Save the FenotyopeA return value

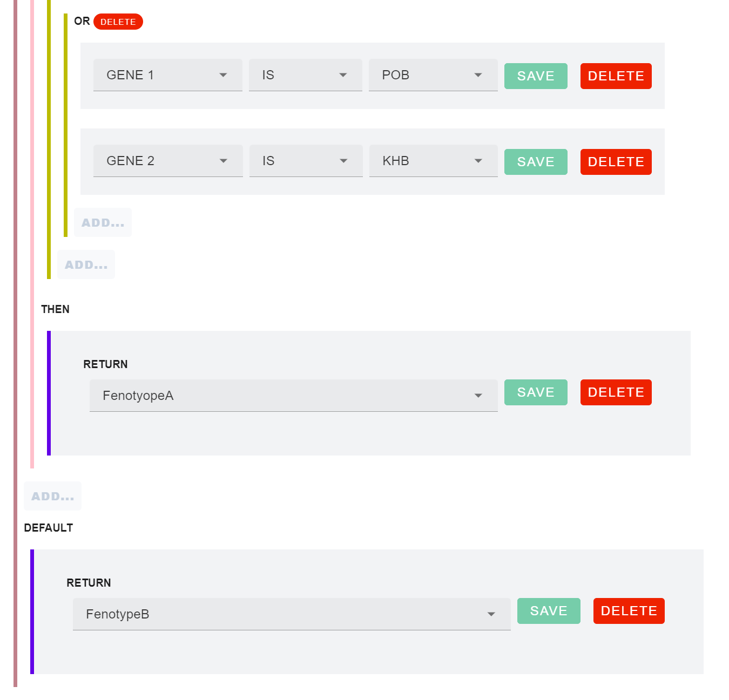535,392
